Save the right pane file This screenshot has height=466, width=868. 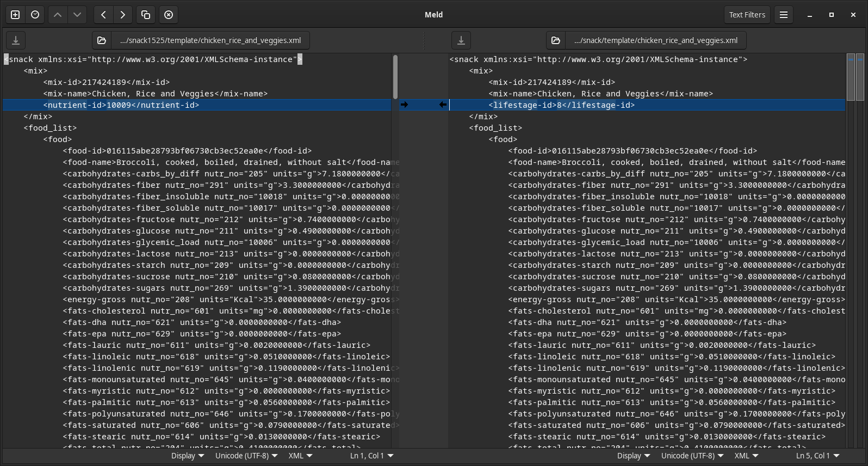(x=461, y=40)
